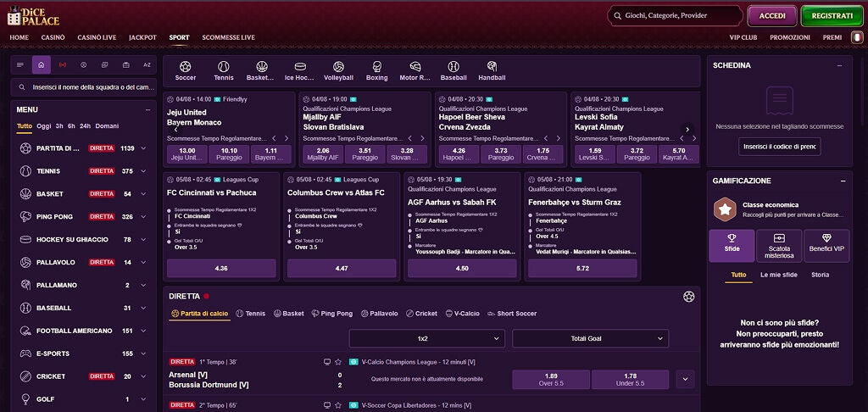Click the home icon in the sidebar toolbar
The width and height of the screenshot is (868, 412).
coord(42,64)
